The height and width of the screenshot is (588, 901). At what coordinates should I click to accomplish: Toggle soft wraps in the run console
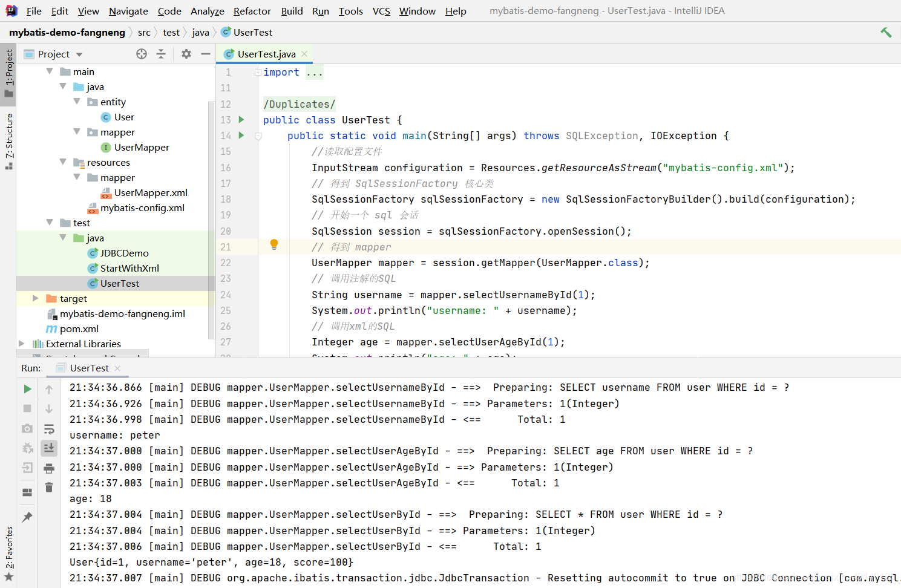(49, 428)
